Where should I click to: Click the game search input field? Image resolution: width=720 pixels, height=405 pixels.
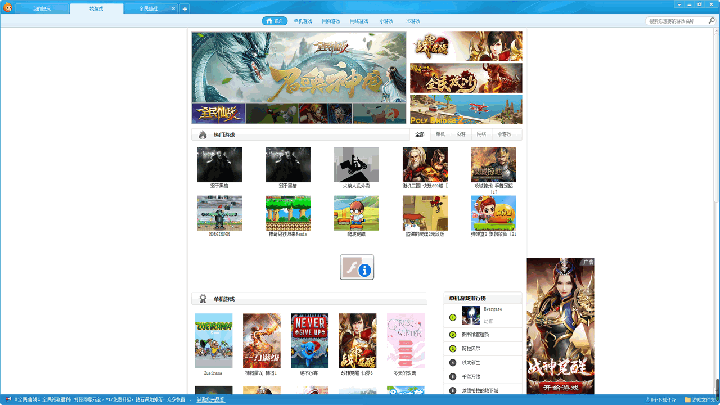coord(677,21)
